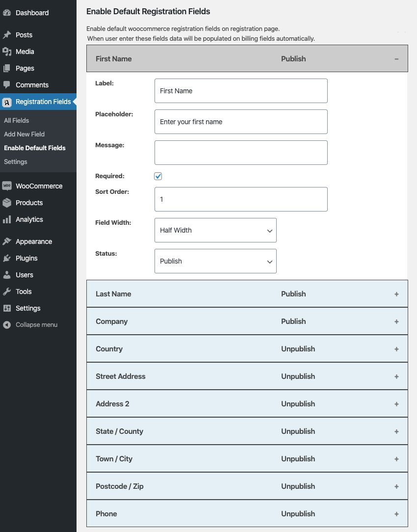The height and width of the screenshot is (532, 417).
Task: Expand the Last Name field section
Action: click(396, 294)
